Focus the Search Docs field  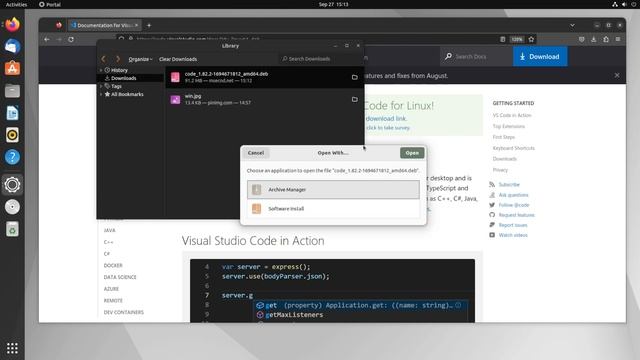[x=476, y=57]
